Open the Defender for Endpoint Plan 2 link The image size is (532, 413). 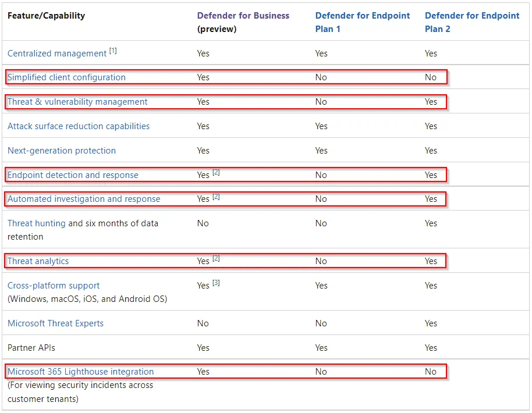[x=472, y=22]
